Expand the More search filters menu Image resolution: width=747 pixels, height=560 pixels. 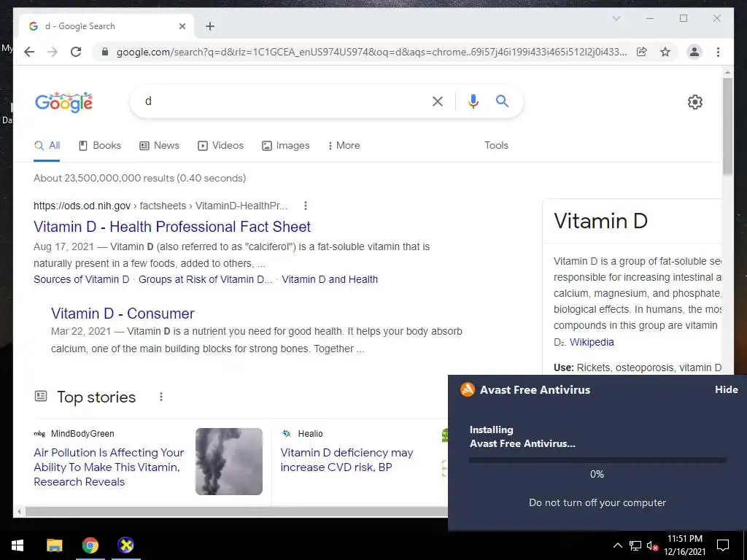(x=344, y=146)
